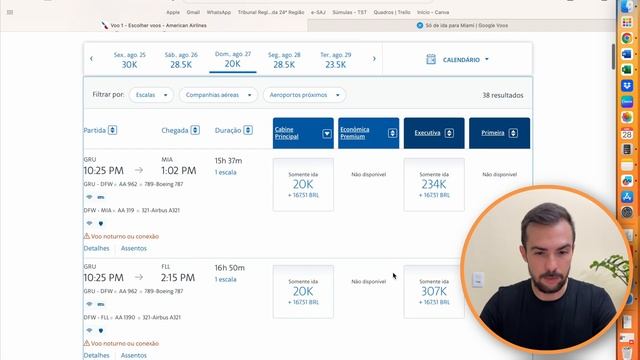Select Ter., ago. 29 23.5K date tab
This screenshot has width=640, height=360.
[x=336, y=60]
